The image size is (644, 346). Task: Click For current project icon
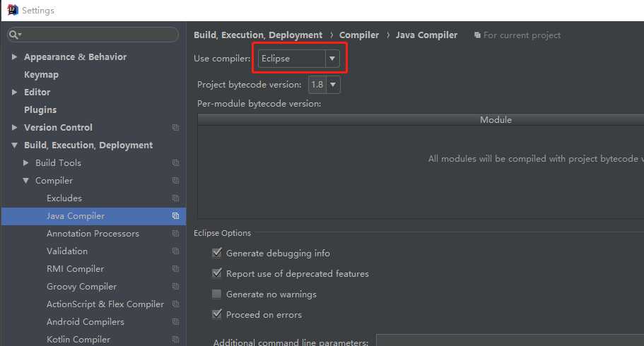coord(477,35)
